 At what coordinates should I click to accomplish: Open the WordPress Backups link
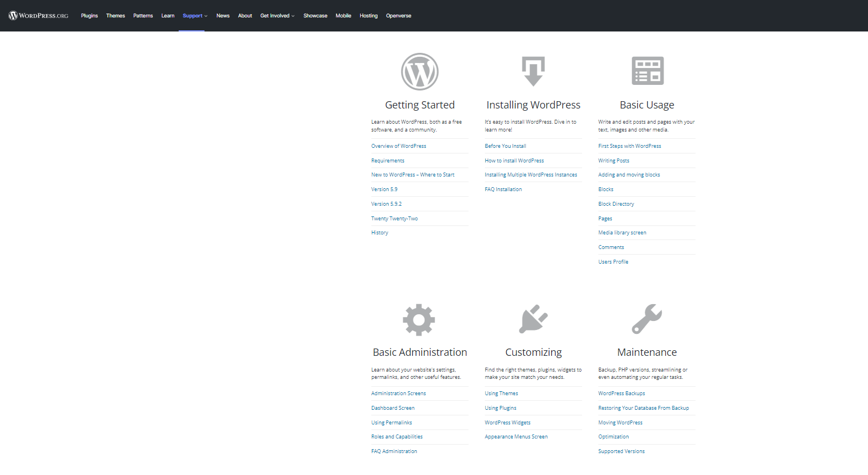click(622, 393)
